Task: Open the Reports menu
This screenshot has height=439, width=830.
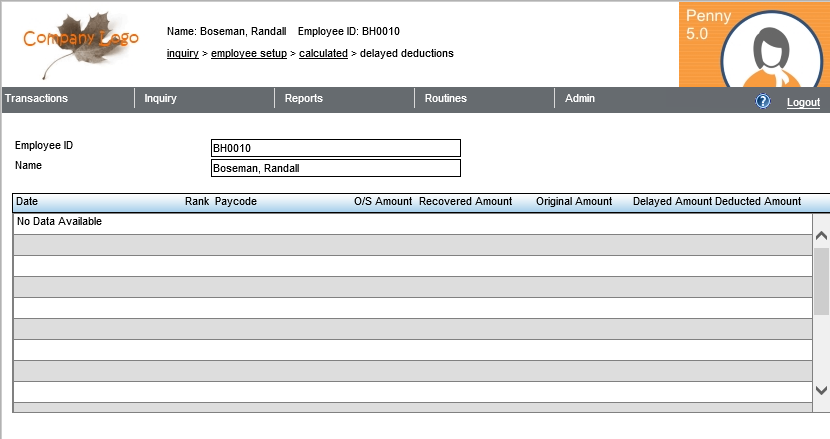Action: pyautogui.click(x=303, y=99)
